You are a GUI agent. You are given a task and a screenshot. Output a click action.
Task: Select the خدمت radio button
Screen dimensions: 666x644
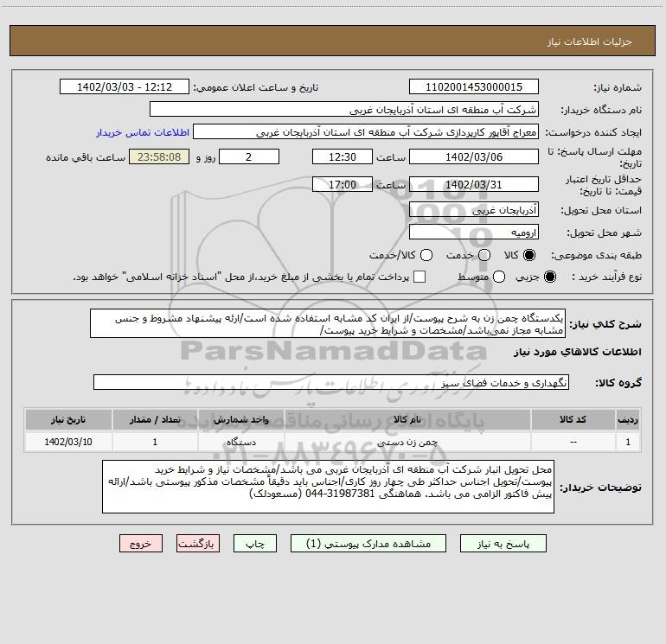pos(484,255)
